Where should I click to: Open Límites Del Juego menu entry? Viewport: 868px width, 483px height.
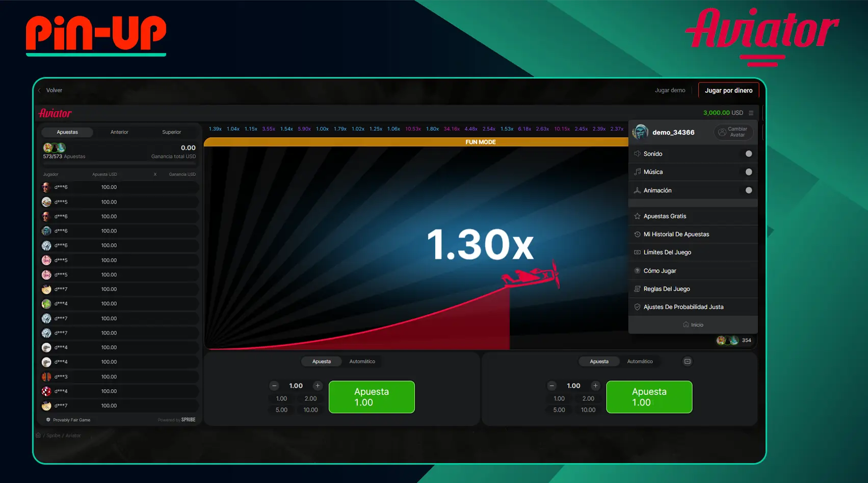[x=693, y=252]
